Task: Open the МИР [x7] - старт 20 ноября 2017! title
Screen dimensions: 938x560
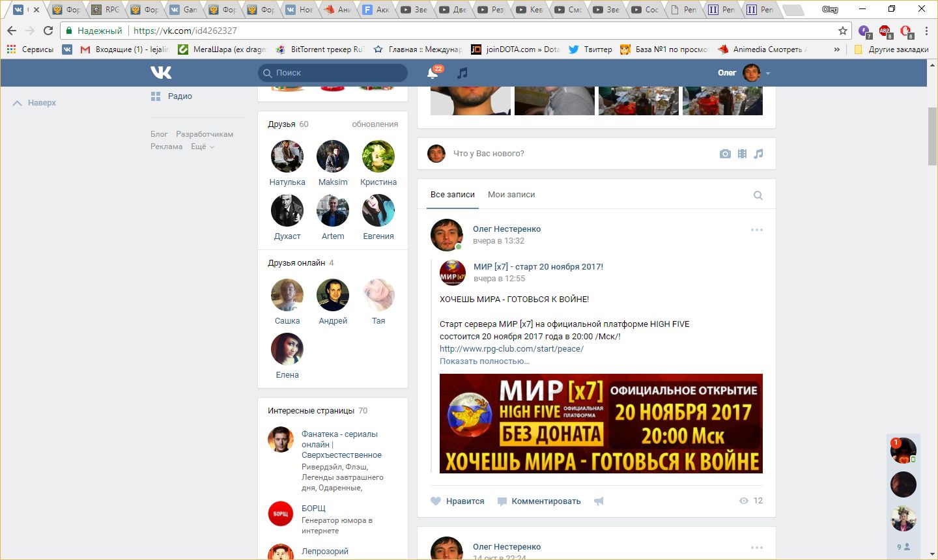Action: click(x=538, y=267)
